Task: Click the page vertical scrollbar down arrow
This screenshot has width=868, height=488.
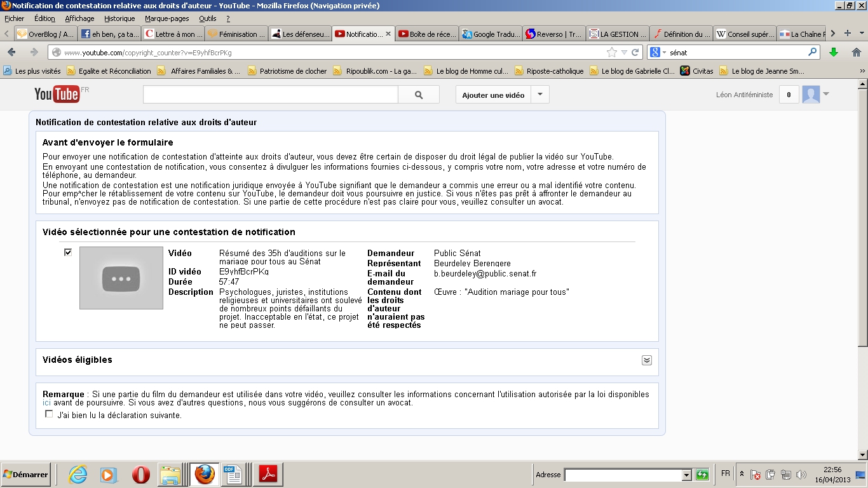Action: click(x=862, y=455)
